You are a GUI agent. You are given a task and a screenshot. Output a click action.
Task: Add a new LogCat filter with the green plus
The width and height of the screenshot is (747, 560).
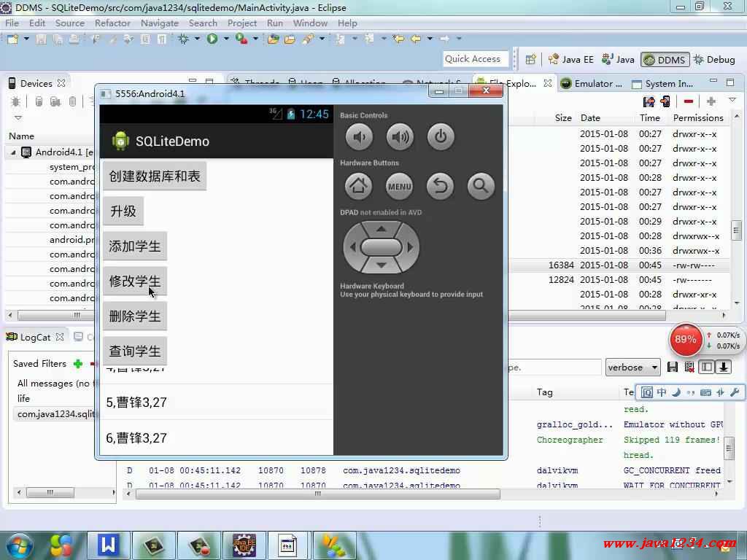coord(78,364)
